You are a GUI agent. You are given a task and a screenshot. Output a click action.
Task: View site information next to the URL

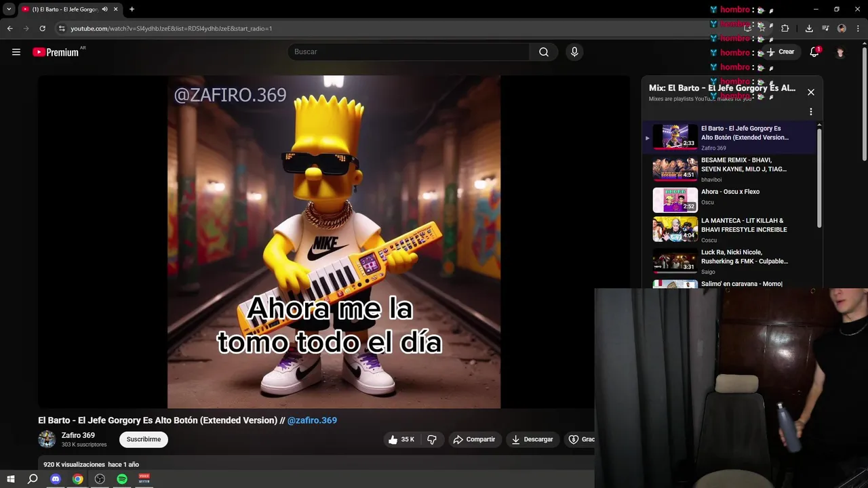pos(62,28)
